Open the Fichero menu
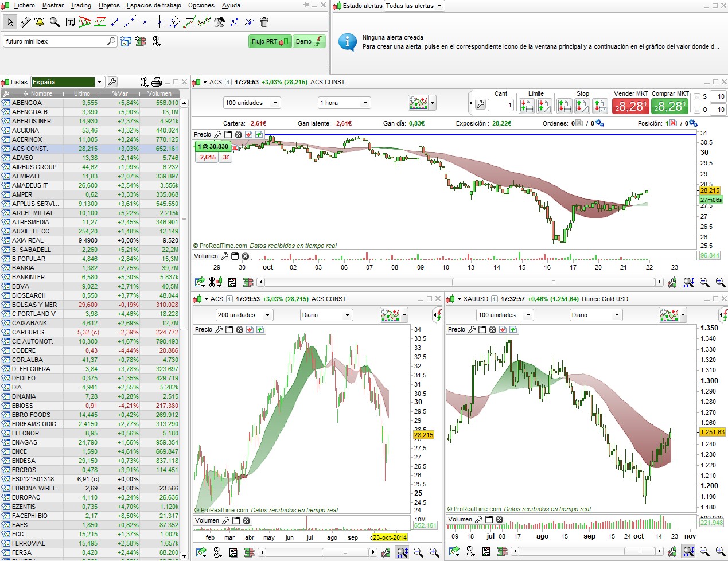728x561 pixels. pos(24,5)
